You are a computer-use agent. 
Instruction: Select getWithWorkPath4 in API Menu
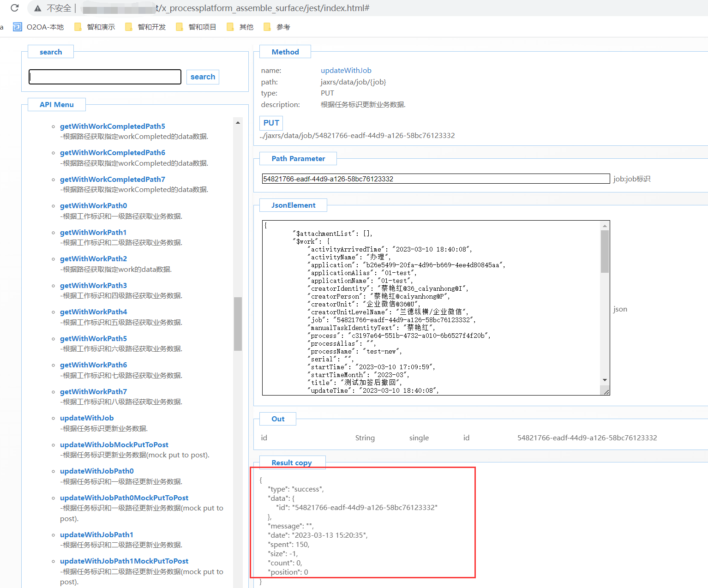click(x=93, y=312)
